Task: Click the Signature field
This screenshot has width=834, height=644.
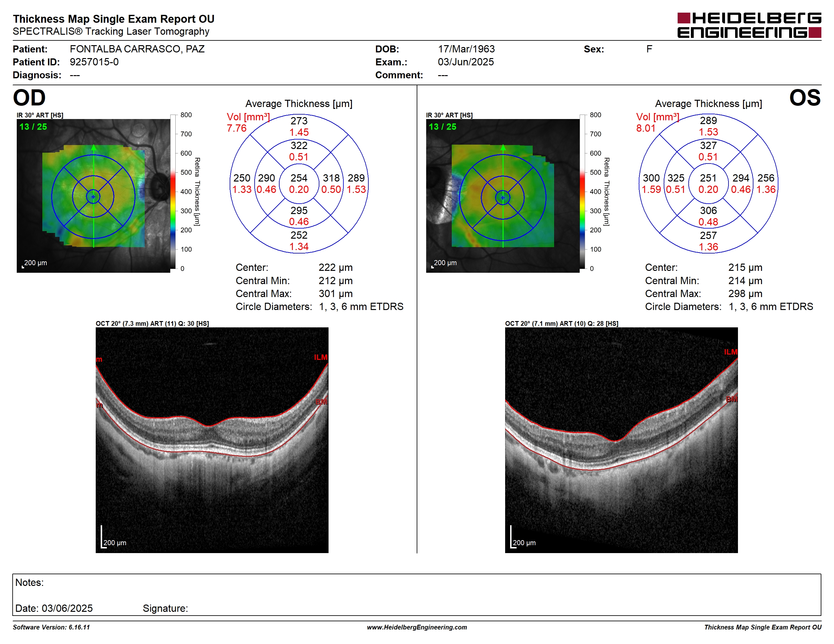Action: [165, 609]
